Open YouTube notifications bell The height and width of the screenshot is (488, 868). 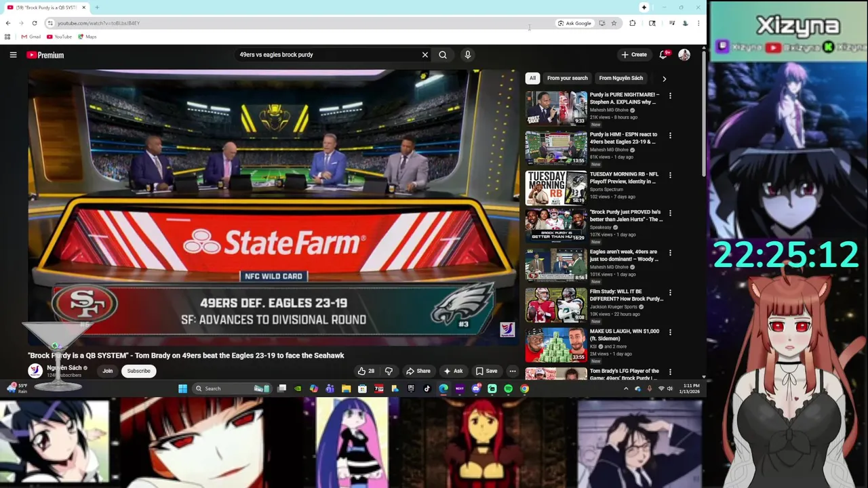[664, 55]
